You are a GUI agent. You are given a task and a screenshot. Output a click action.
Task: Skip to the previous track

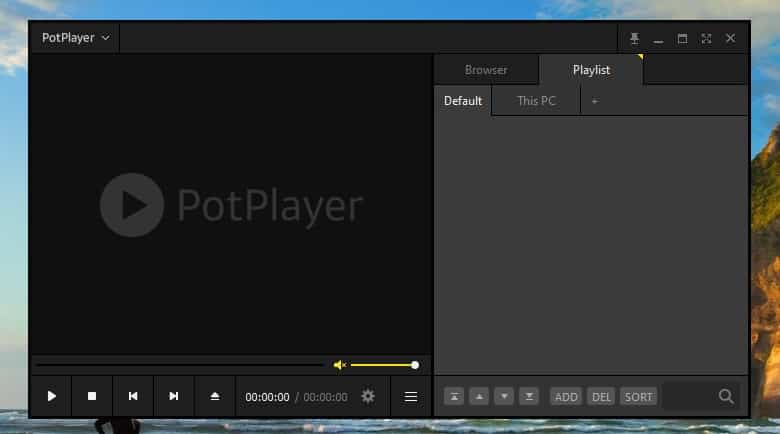(133, 396)
